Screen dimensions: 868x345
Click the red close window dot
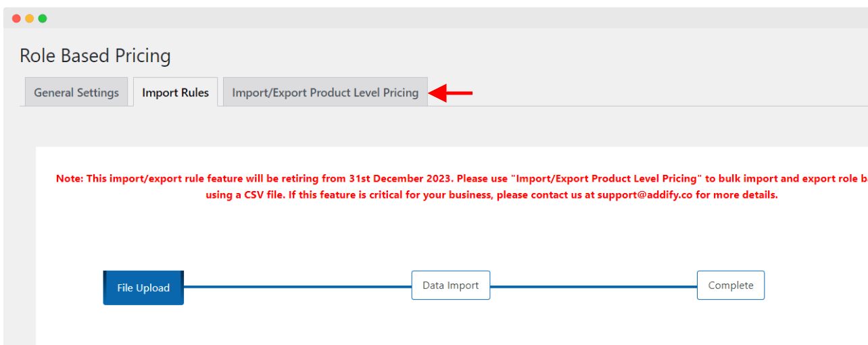click(x=16, y=18)
